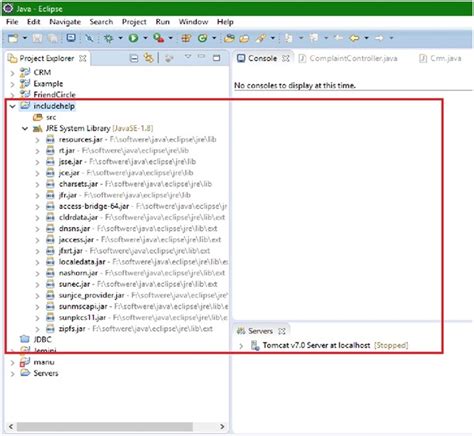
Task: Minimize the Project Explorer panel
Action: 201,57
